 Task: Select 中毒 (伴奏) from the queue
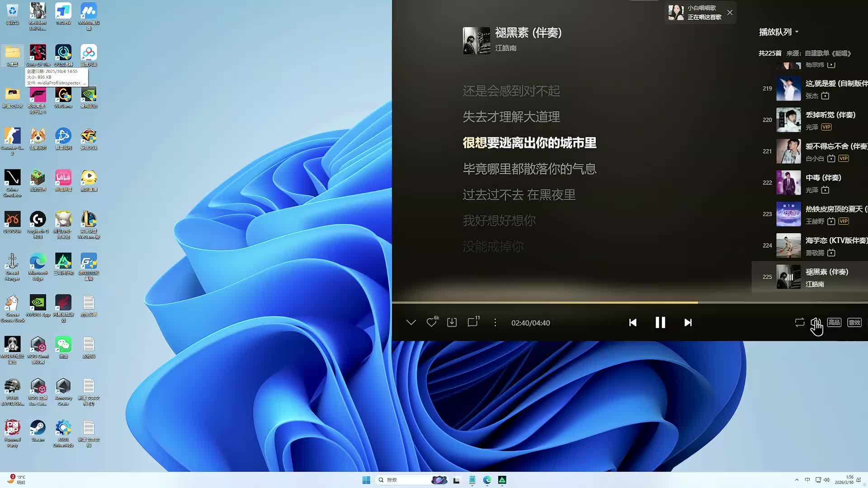pyautogui.click(x=823, y=178)
